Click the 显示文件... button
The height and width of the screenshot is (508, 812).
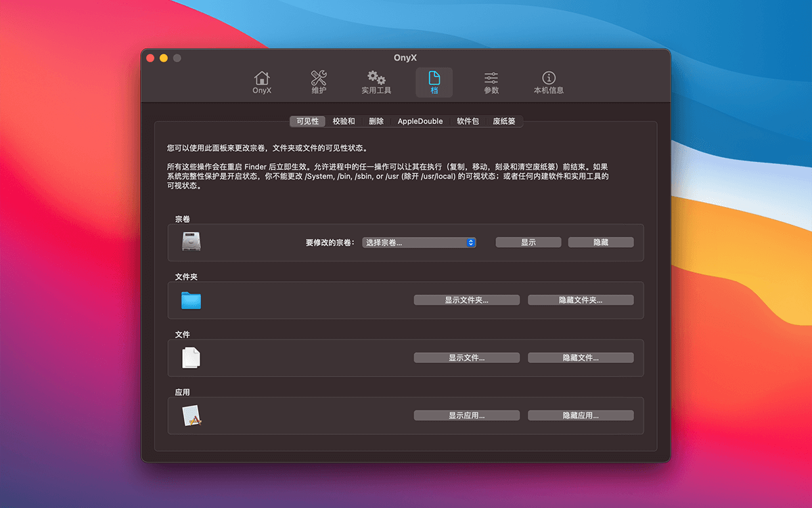point(467,358)
